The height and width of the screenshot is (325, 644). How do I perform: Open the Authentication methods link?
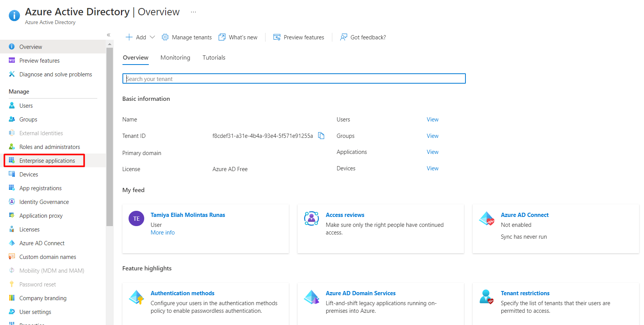[x=182, y=293]
